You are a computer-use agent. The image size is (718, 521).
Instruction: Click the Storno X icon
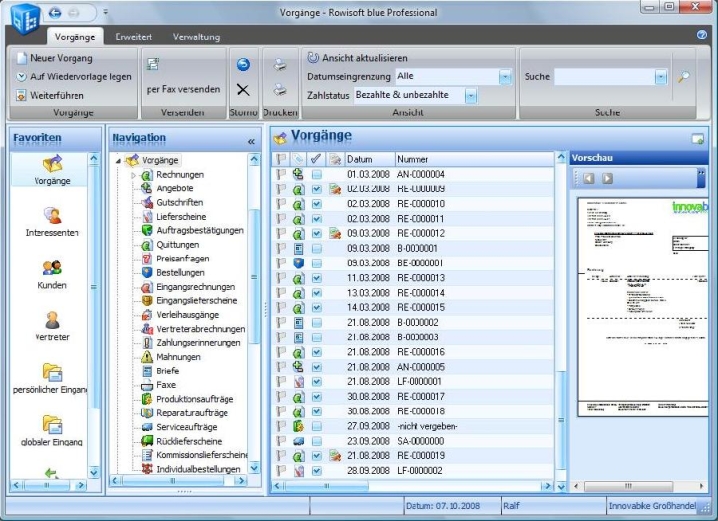[243, 90]
